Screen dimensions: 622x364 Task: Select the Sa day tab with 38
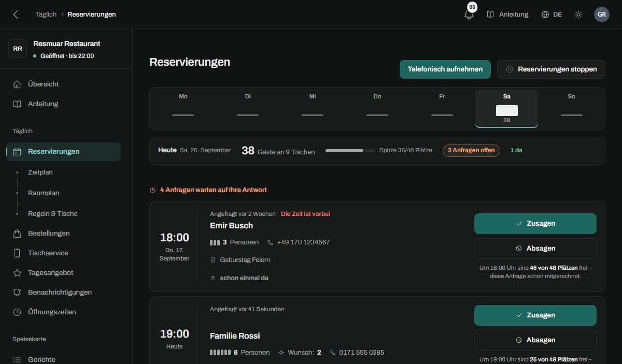tap(507, 109)
